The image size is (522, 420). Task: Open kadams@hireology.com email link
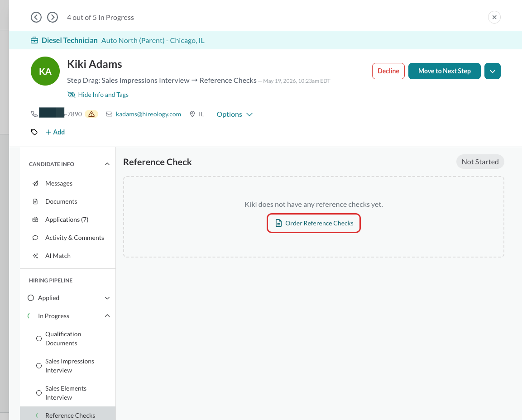148,114
